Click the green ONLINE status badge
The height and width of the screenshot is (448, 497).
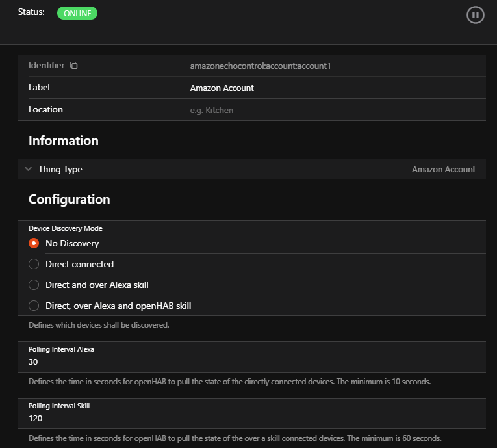point(77,14)
